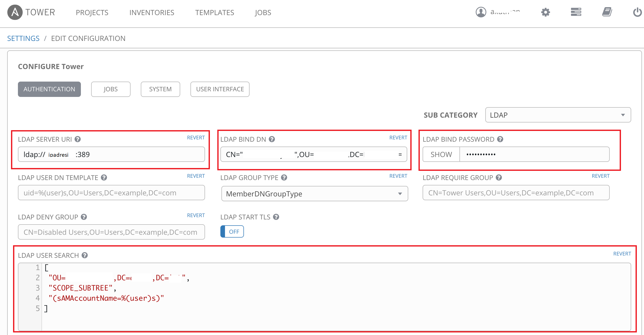
Task: Select the System tab
Action: pyautogui.click(x=160, y=89)
